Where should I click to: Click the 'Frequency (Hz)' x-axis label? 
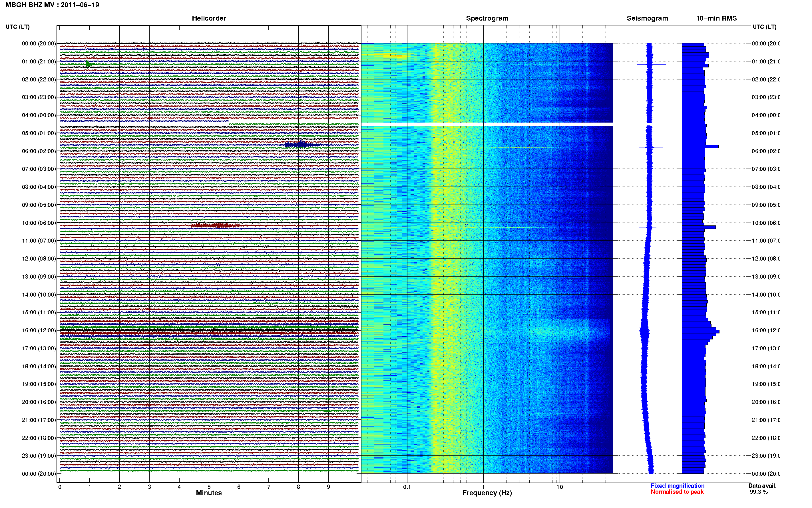[487, 493]
